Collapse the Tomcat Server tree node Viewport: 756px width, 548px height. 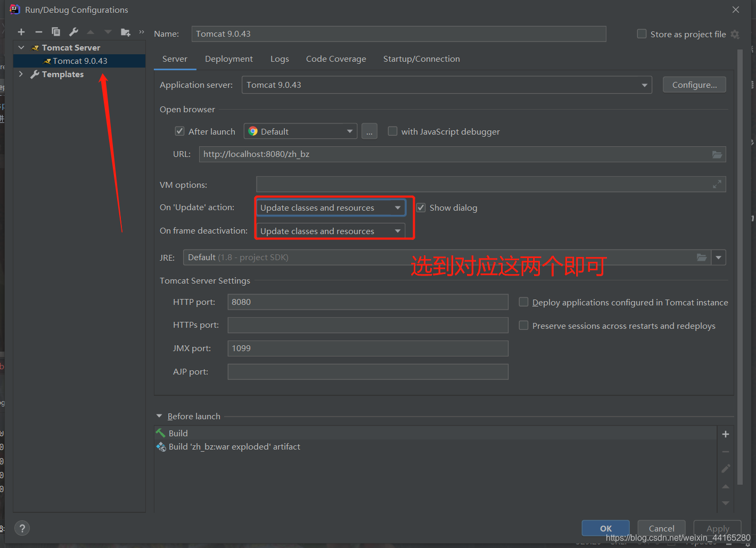pos(21,47)
